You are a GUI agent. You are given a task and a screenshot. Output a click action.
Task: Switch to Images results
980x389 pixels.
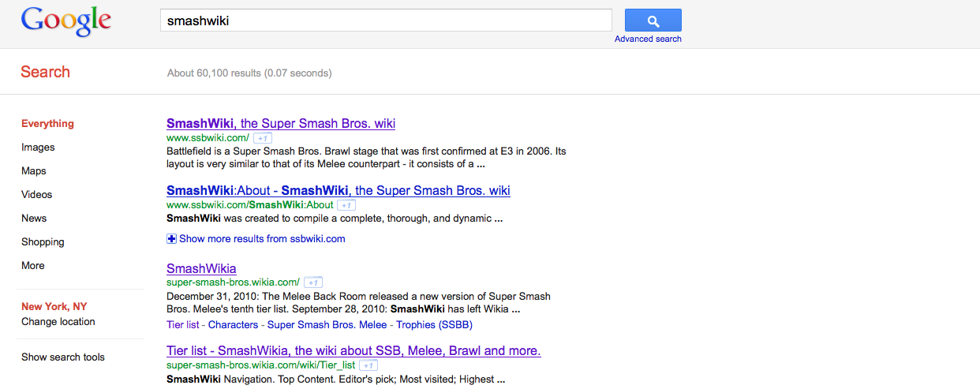[38, 148]
